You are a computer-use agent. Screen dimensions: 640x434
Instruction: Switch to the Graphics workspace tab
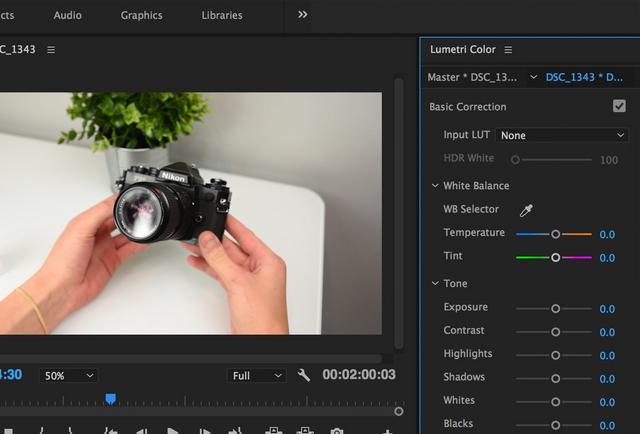[141, 15]
